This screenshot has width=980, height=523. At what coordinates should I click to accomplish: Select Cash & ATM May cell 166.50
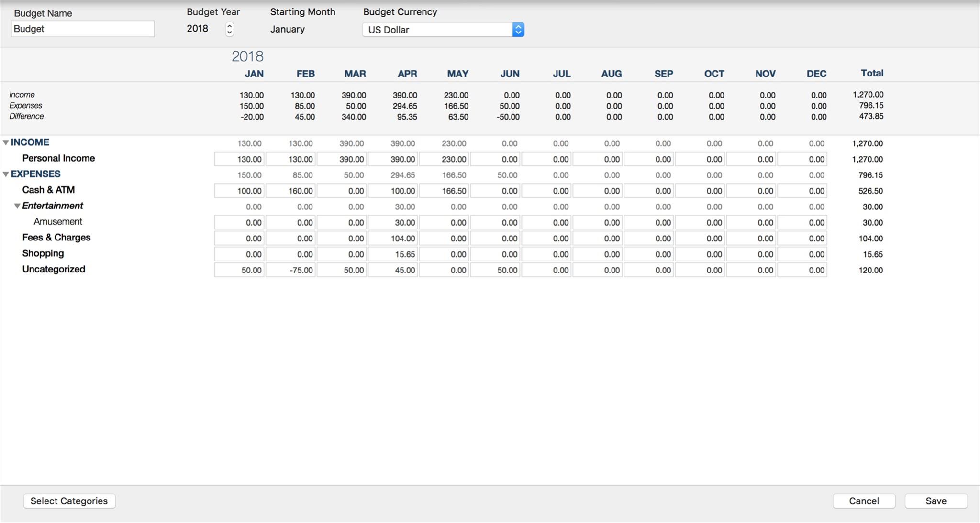(444, 191)
